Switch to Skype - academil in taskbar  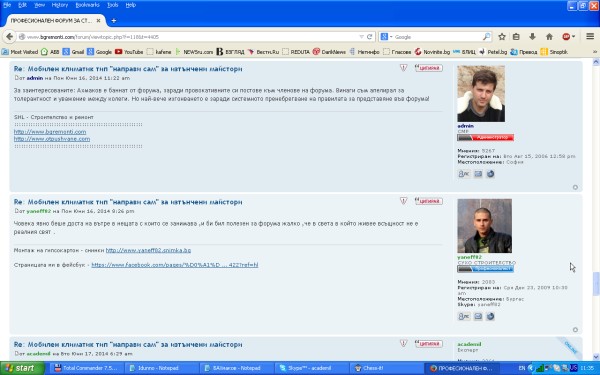click(x=311, y=368)
